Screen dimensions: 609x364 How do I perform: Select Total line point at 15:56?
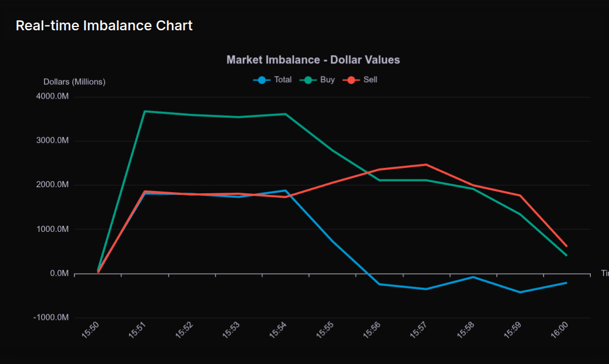click(379, 284)
